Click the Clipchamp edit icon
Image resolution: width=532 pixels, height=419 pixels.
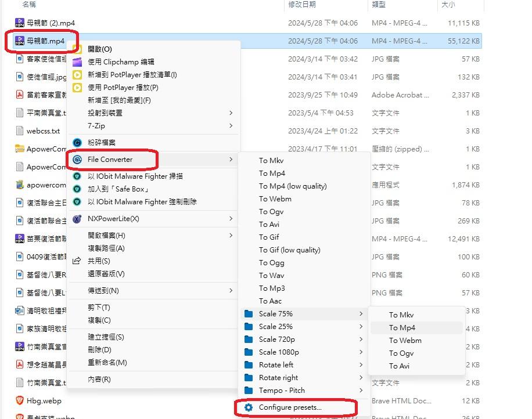tap(77, 62)
